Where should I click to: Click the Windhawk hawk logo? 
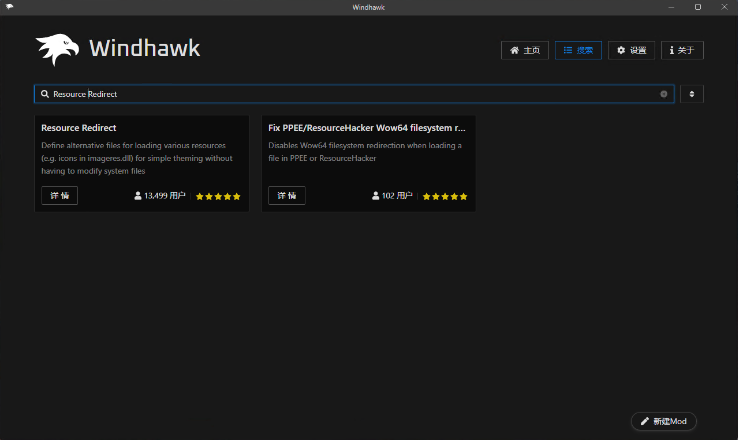coord(57,49)
